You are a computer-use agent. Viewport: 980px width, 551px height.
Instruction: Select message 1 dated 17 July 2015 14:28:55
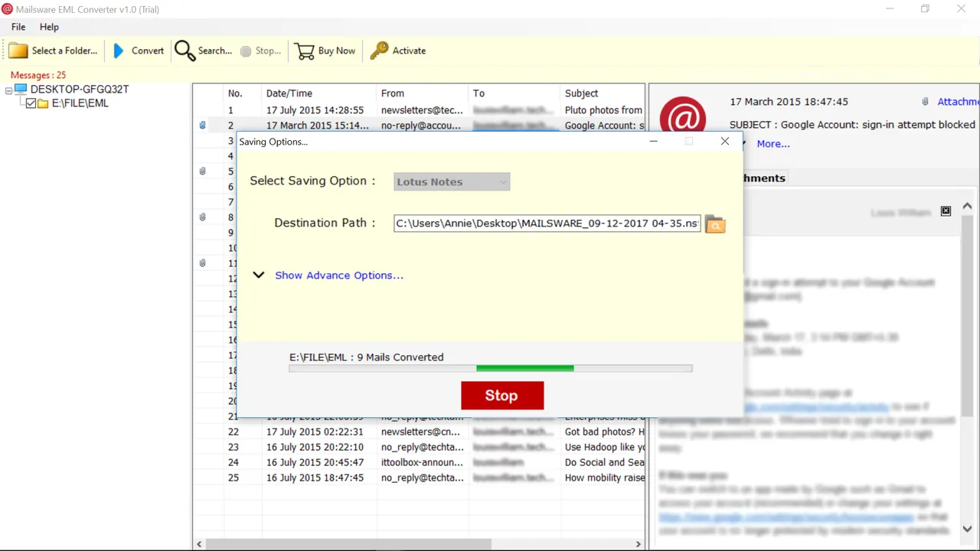tap(420, 110)
